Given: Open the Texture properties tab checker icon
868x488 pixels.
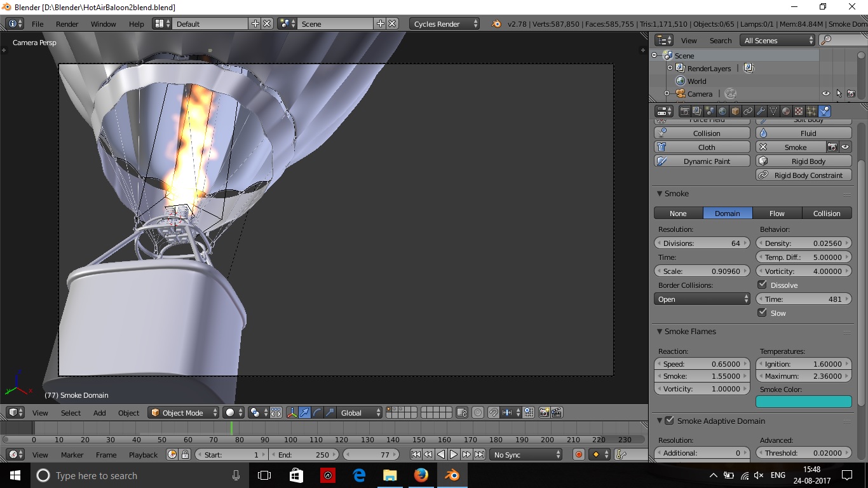Looking at the screenshot, I should [799, 111].
